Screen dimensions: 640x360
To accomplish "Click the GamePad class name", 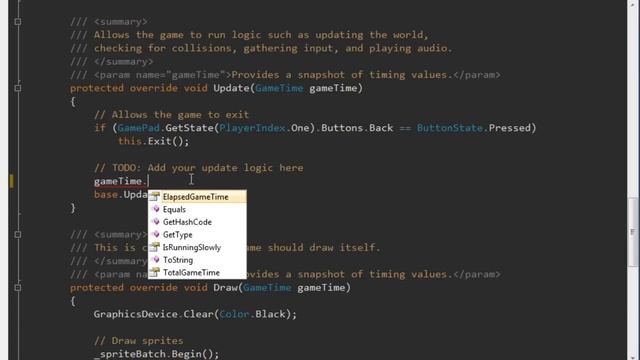I will (138, 128).
